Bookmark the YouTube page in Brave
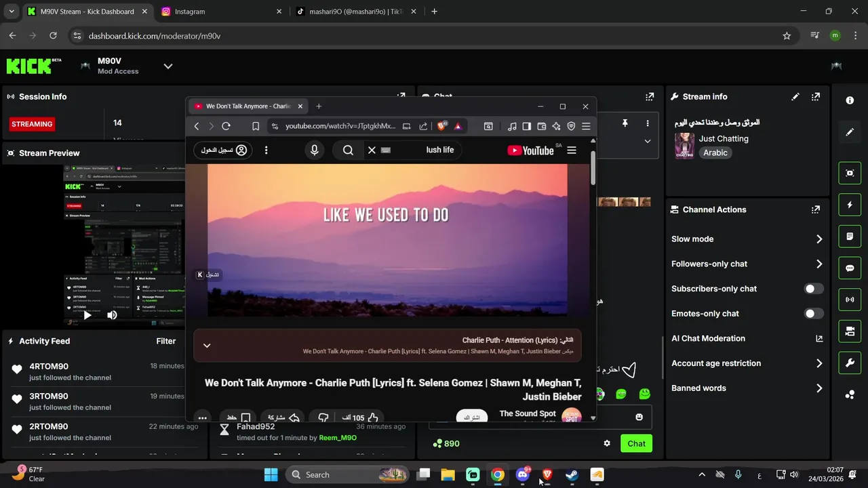The image size is (868, 488). [x=256, y=126]
